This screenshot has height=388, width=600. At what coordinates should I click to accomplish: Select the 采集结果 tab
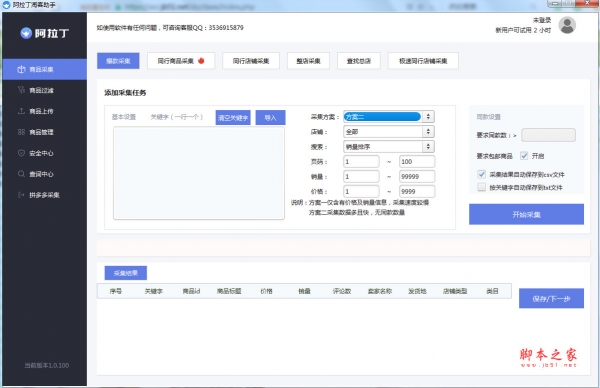tap(126, 273)
